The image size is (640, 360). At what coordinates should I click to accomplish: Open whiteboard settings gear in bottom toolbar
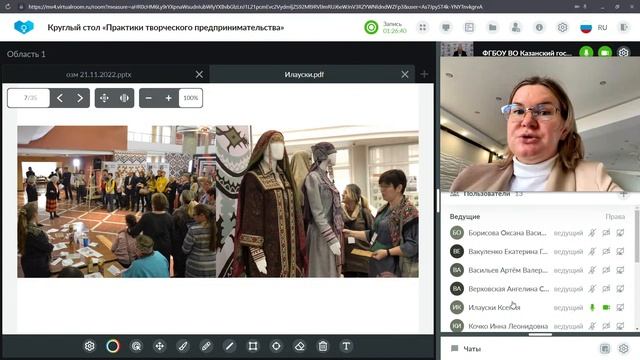point(89,346)
